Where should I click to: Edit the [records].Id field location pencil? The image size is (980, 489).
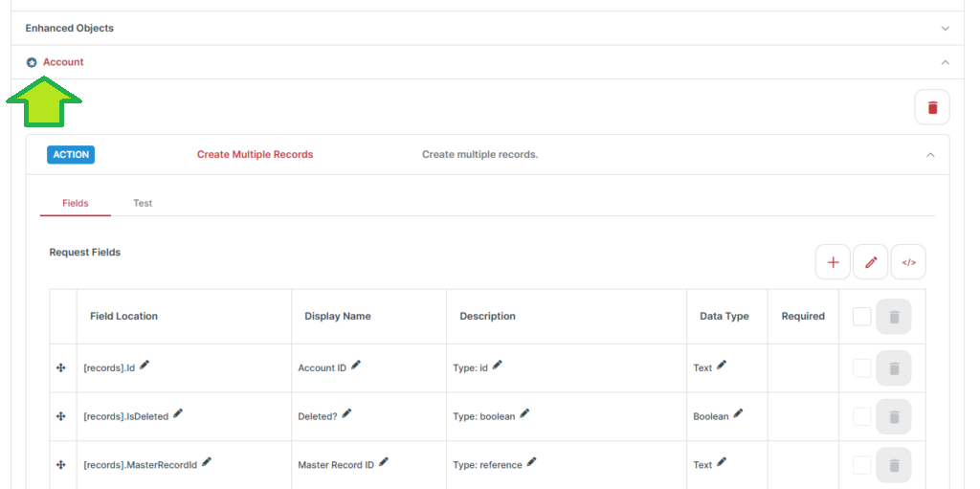(x=145, y=365)
